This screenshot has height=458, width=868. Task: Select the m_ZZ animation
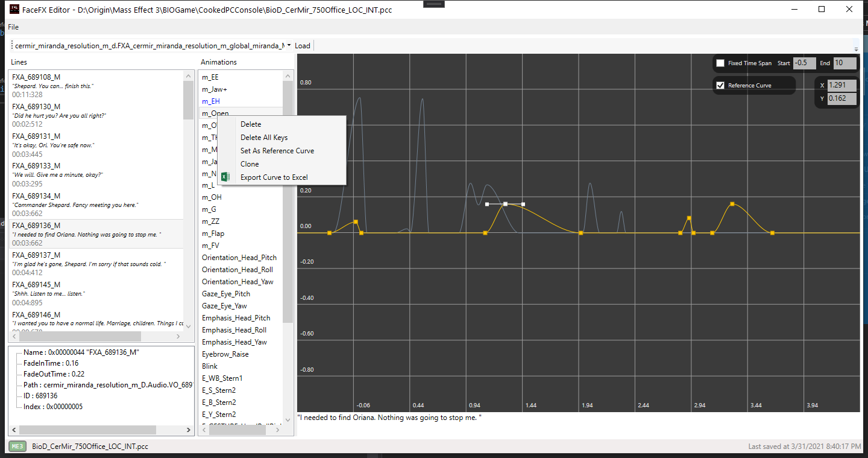click(210, 221)
